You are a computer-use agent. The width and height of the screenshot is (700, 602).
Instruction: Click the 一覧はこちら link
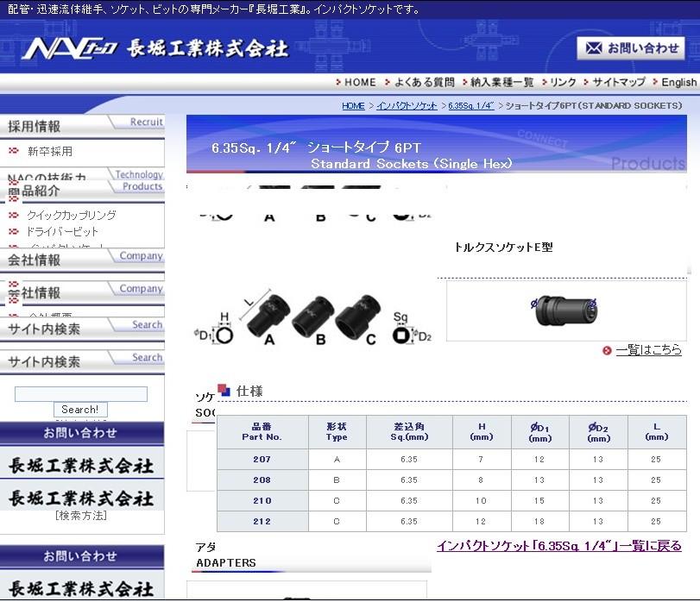point(649,350)
